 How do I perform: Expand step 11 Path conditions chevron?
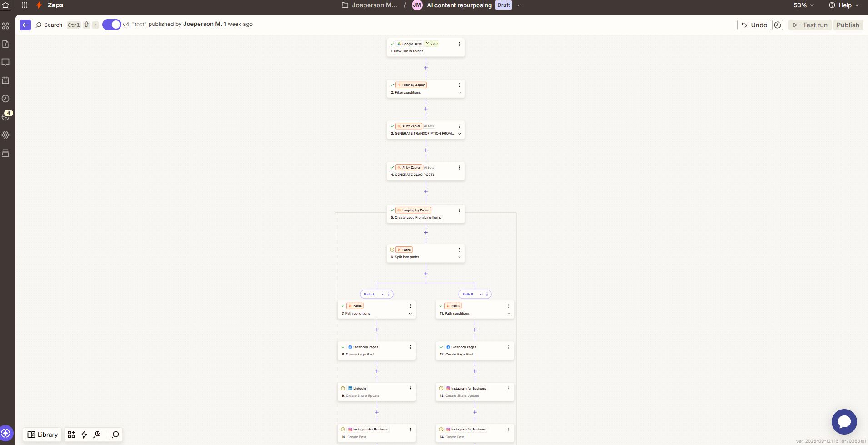[x=509, y=313]
